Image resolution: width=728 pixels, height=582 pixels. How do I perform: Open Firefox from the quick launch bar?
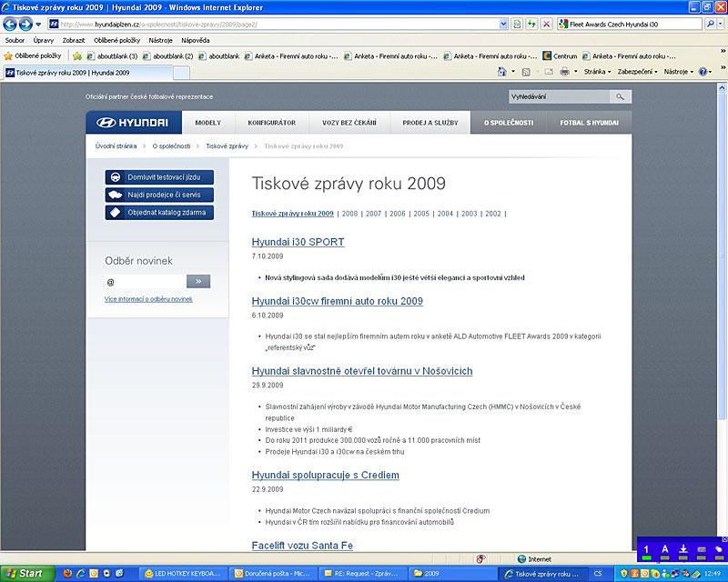[x=67, y=574]
